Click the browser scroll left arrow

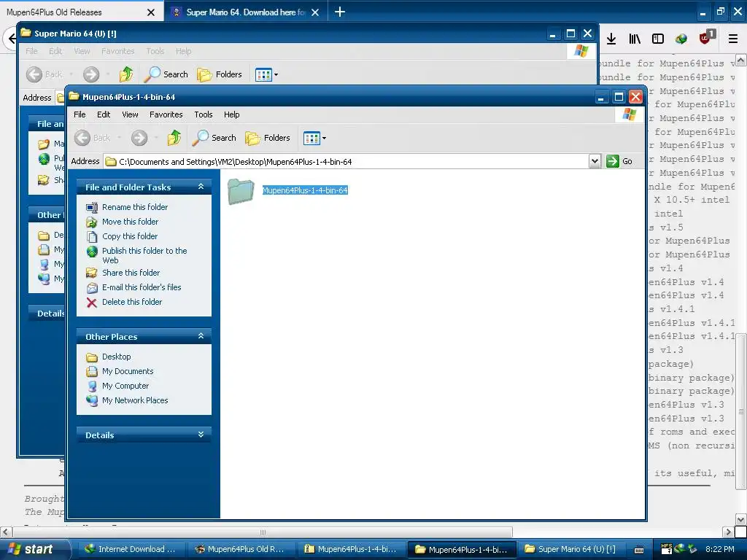point(5,532)
